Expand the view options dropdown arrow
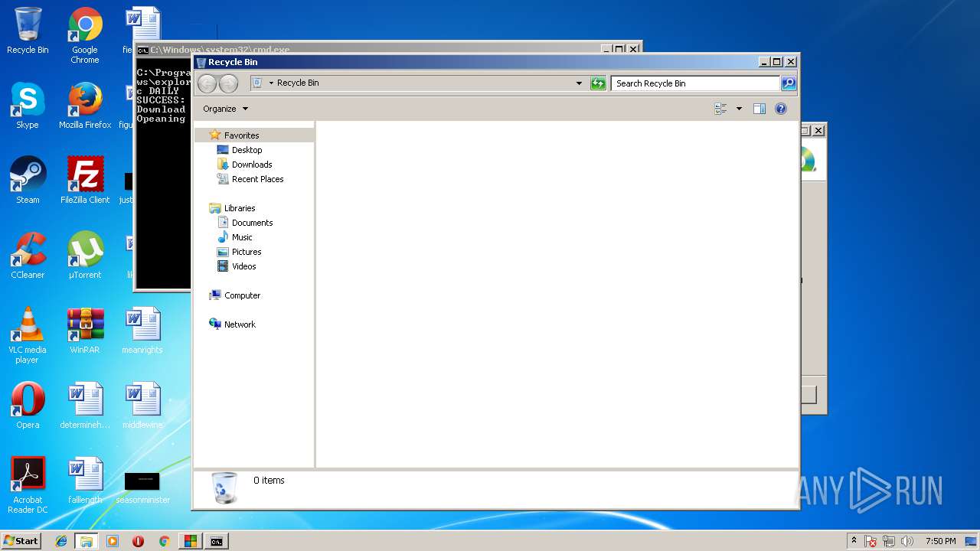 [x=739, y=109]
